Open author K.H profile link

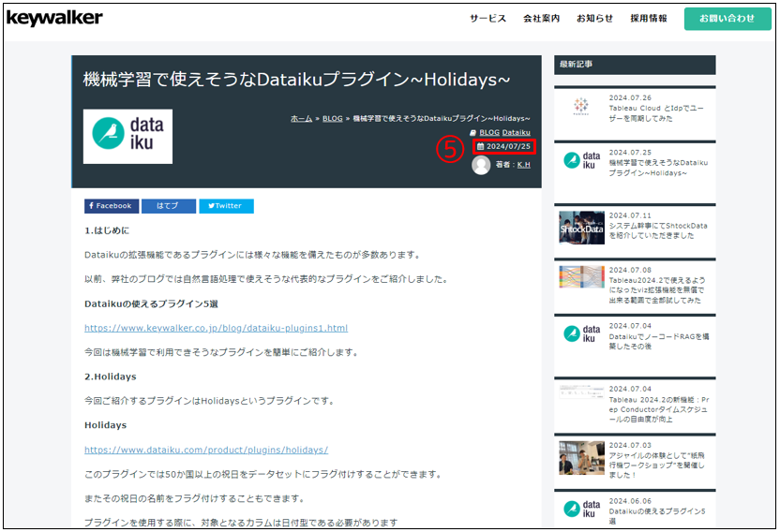[524, 165]
